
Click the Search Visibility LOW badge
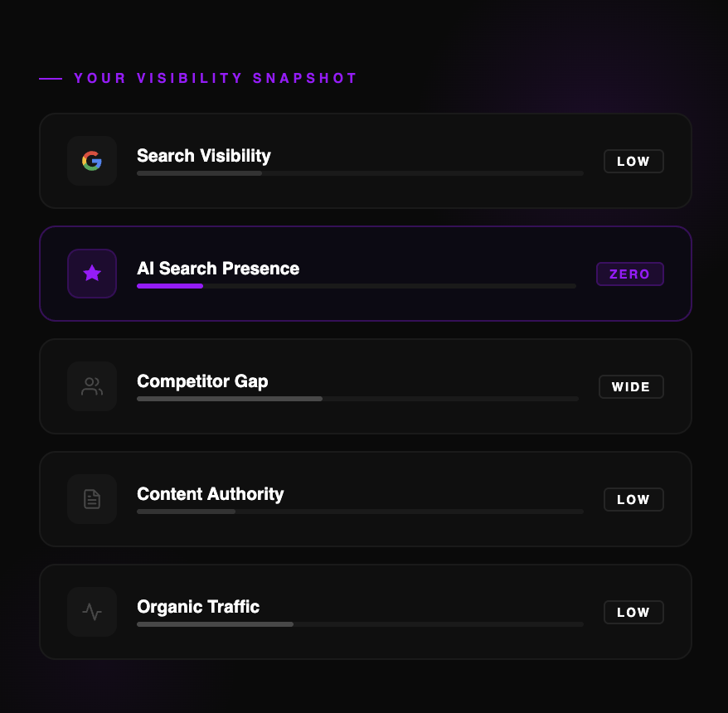coord(633,162)
